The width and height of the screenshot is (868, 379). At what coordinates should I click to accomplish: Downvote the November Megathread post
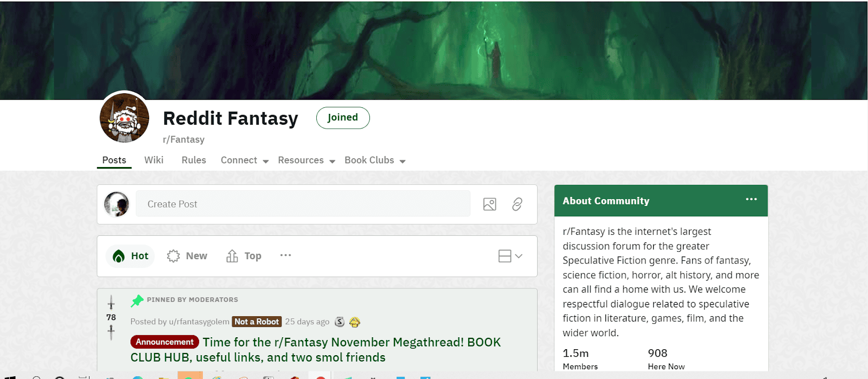pyautogui.click(x=111, y=332)
